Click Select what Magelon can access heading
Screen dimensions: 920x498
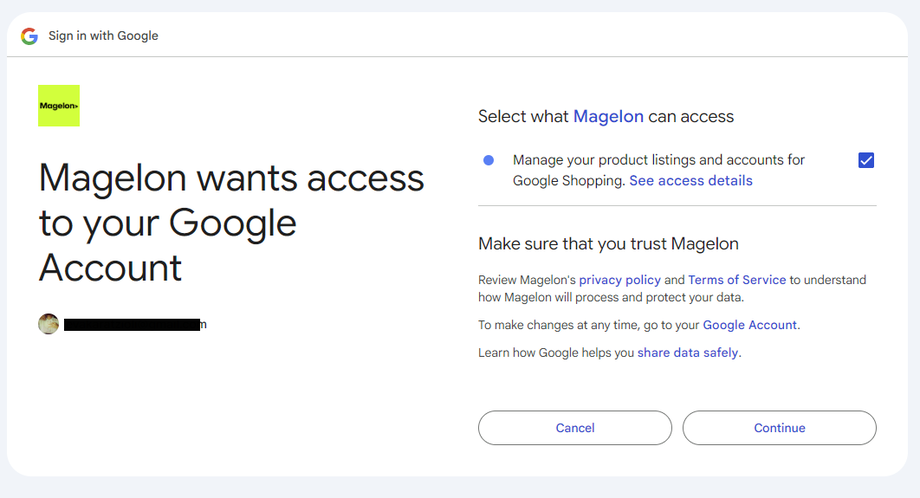pyautogui.click(x=606, y=116)
